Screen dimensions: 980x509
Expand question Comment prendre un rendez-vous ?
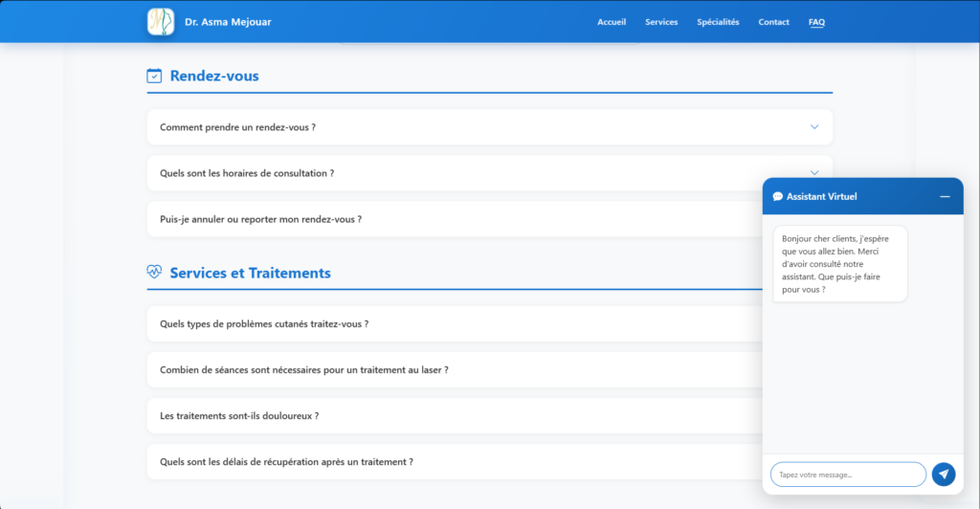click(x=490, y=127)
